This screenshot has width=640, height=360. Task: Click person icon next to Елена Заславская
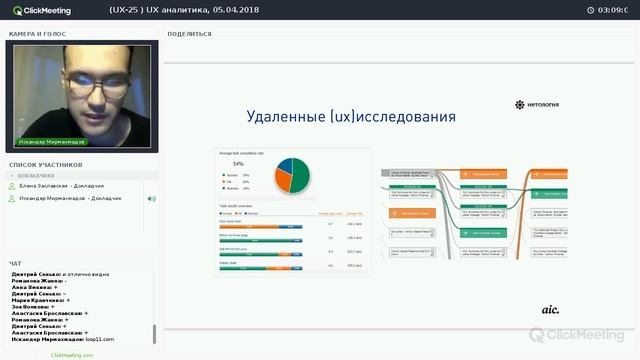click(x=12, y=186)
